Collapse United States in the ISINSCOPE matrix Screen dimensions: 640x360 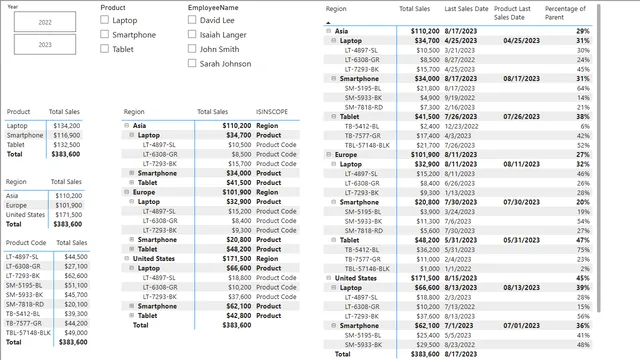click(x=127, y=258)
